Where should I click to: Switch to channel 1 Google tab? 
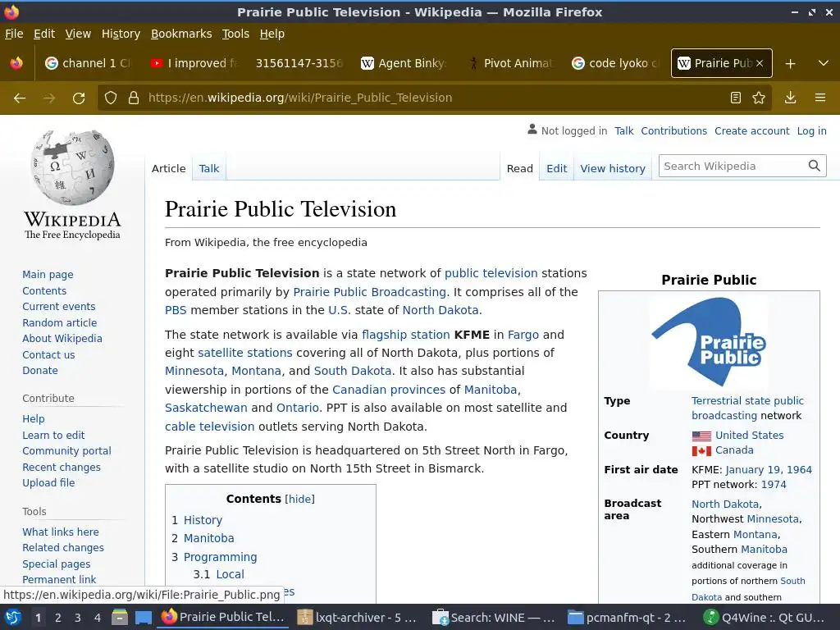87,63
